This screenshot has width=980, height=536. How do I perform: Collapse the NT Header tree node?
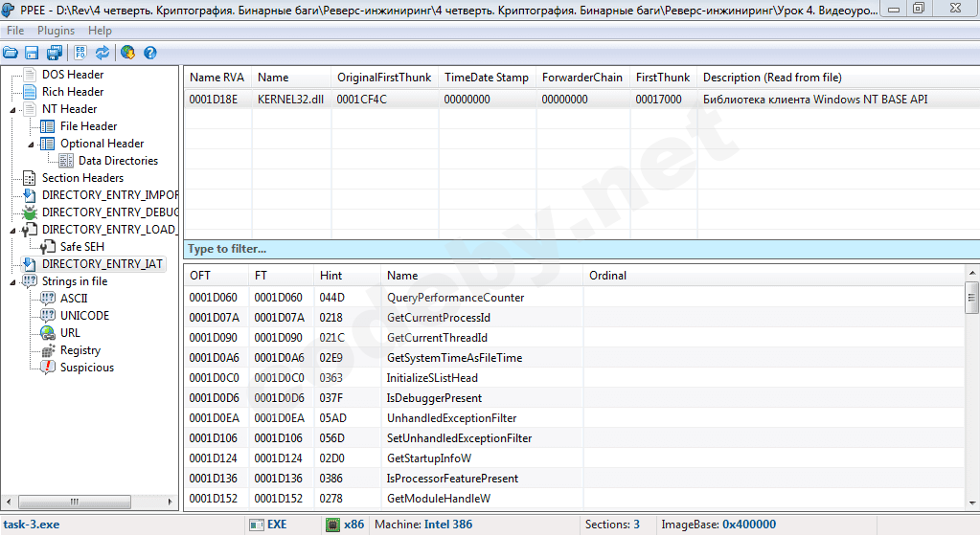click(12, 109)
